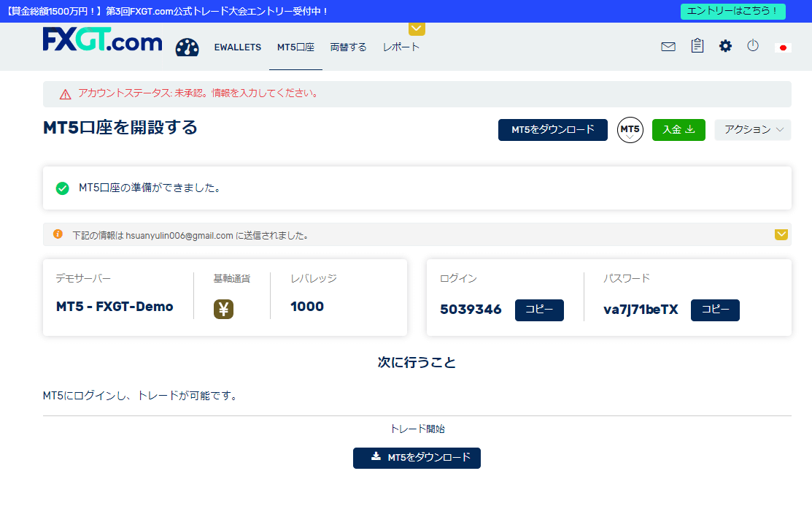
Task: Click the green 入金 deposit button
Action: 678,130
